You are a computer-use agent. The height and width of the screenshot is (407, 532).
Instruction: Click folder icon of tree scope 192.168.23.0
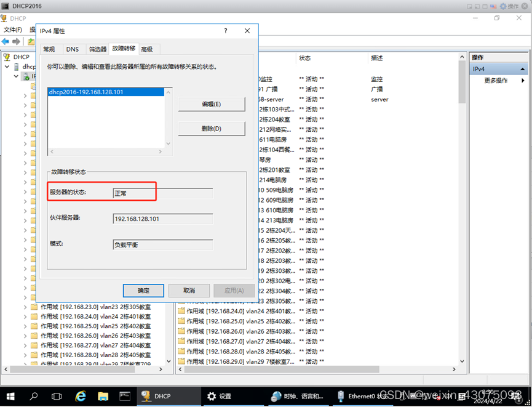[x=34, y=307]
